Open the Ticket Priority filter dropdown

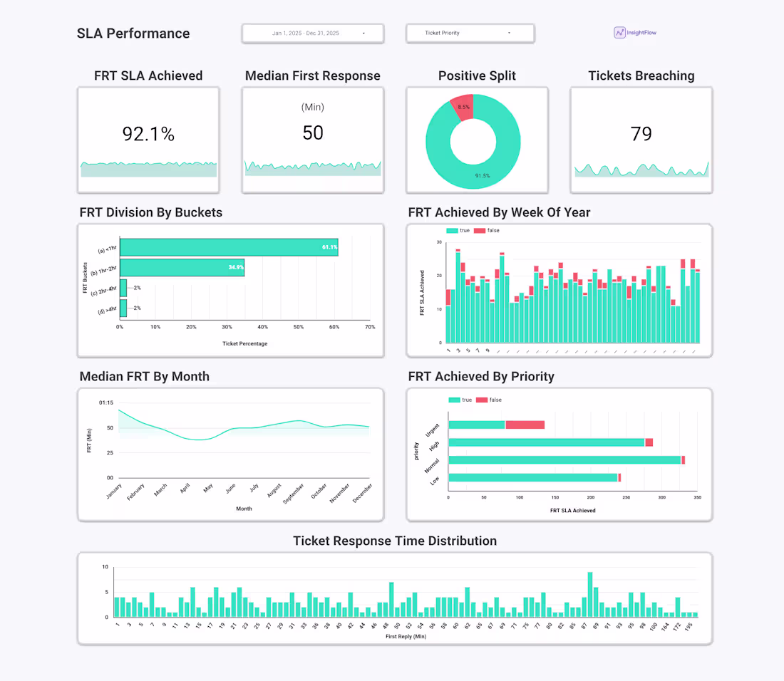pos(470,33)
